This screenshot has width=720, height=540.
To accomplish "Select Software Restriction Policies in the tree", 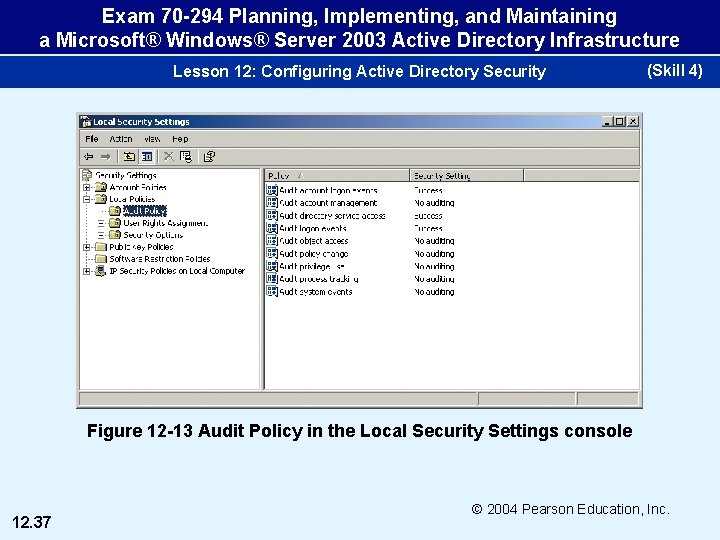I will 160,259.
